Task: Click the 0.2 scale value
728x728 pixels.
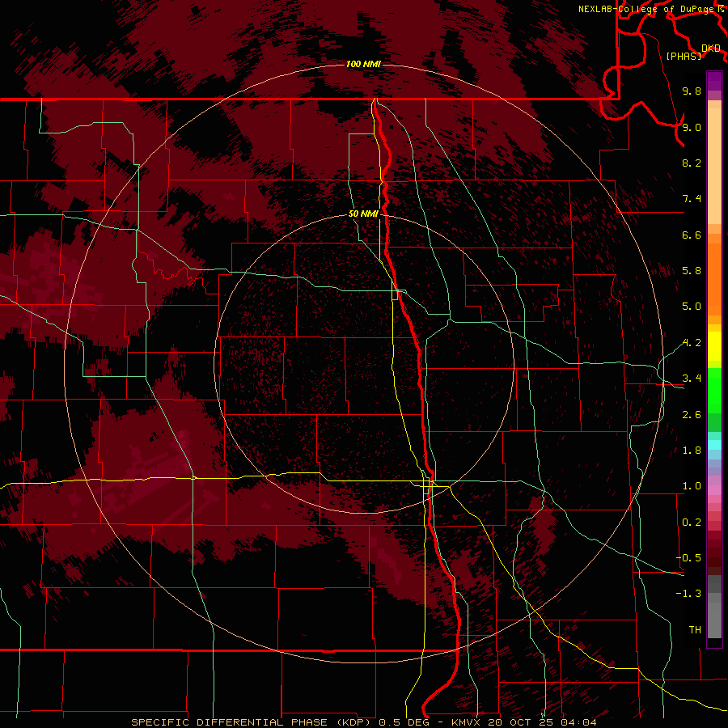Action: tap(692, 523)
